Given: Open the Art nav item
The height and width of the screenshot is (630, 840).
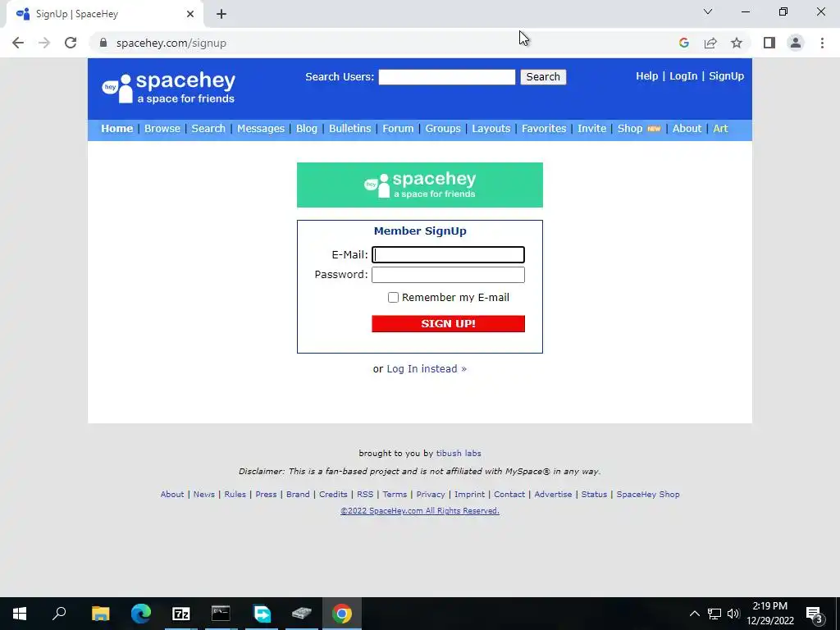Looking at the screenshot, I should pos(720,129).
